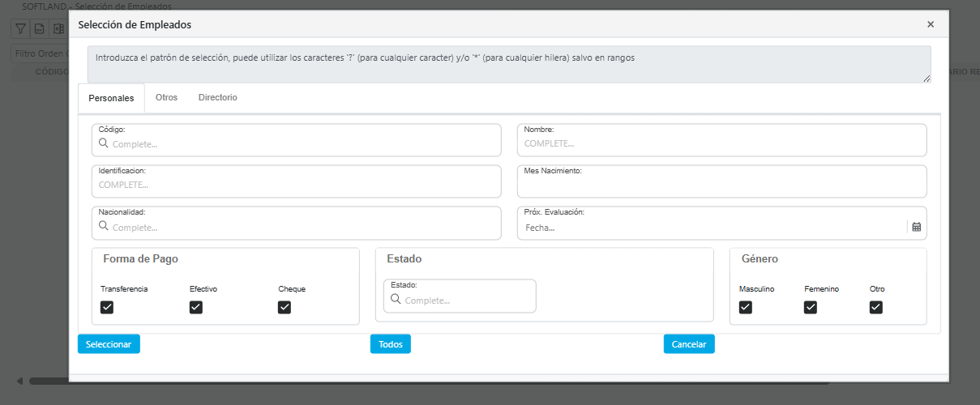Uncheck the Masculino gender checkbox
Screen dimensions: 980x405
(x=746, y=307)
